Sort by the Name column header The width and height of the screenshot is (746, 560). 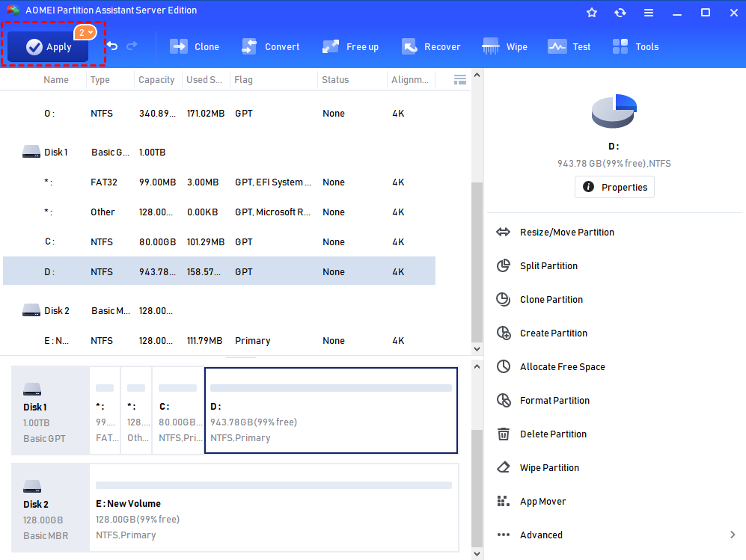point(56,80)
